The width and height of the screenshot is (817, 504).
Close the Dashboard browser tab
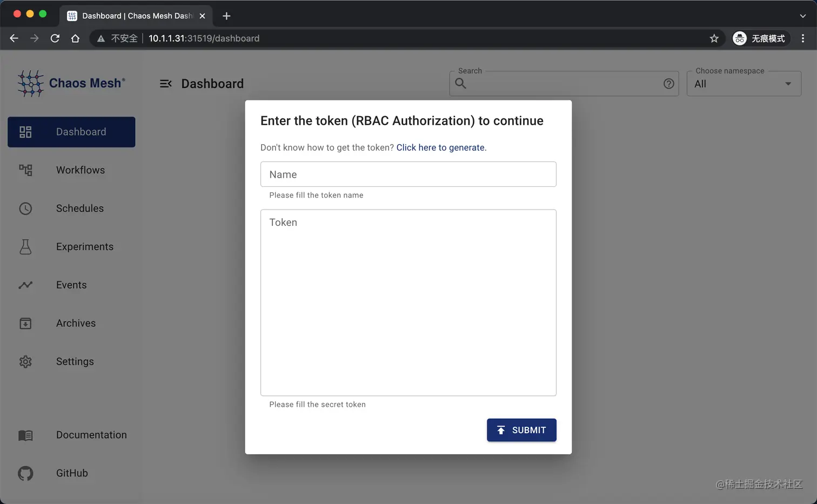pyautogui.click(x=202, y=16)
